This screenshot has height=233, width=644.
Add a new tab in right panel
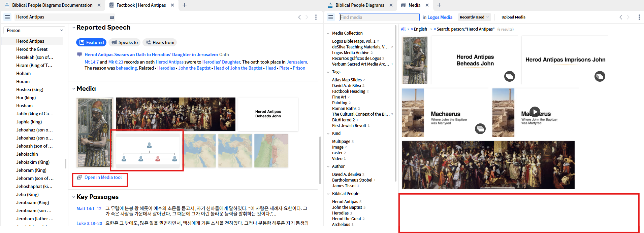pos(439,5)
